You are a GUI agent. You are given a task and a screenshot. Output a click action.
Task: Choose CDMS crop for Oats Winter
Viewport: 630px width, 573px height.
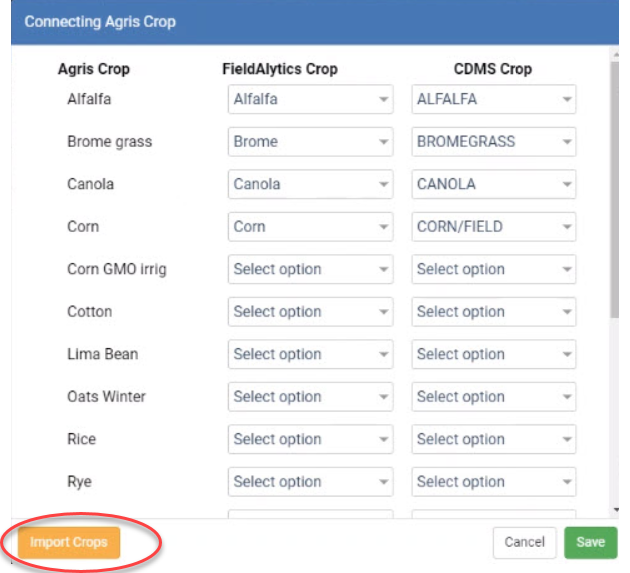click(x=493, y=397)
